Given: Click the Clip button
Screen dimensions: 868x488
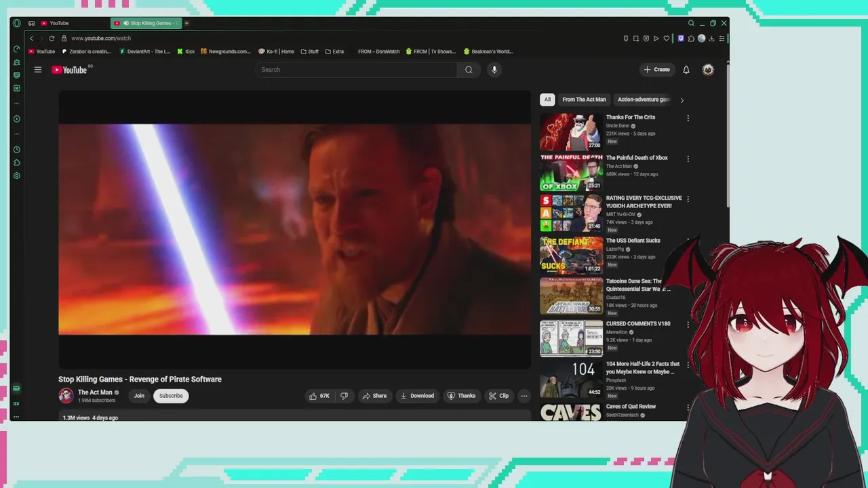Looking at the screenshot, I should [x=498, y=396].
